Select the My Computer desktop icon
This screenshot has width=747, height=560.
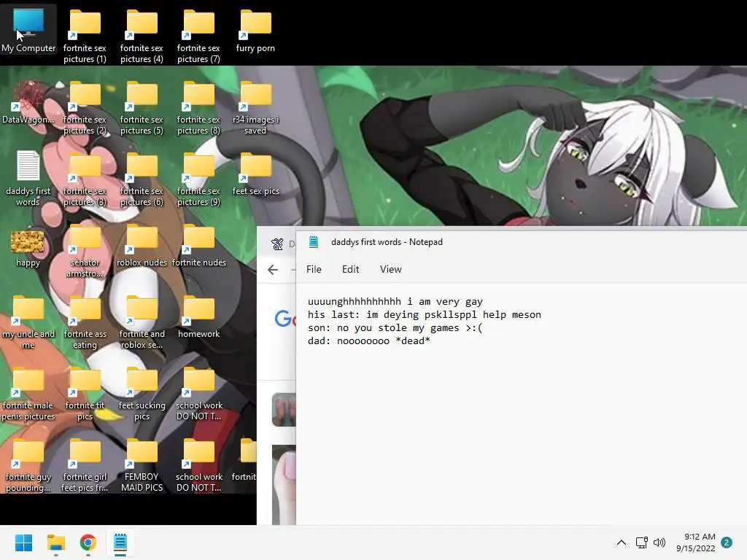click(28, 31)
